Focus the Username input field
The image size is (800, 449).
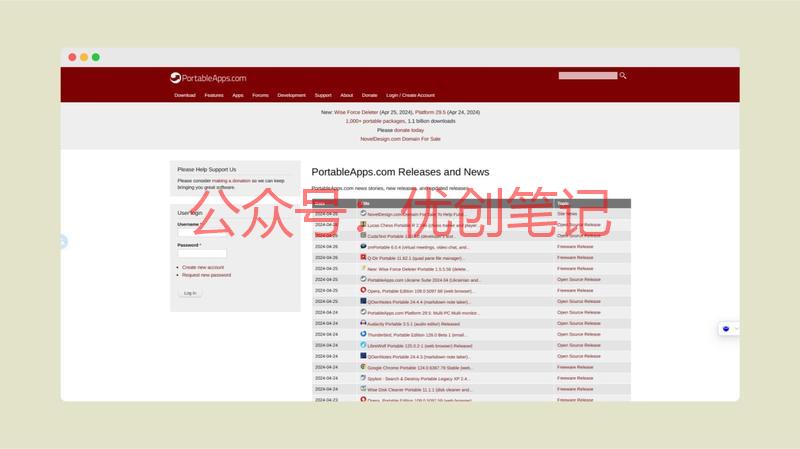click(x=202, y=232)
